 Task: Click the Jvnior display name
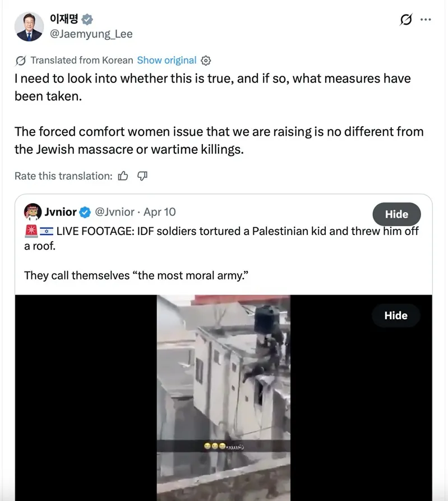(x=61, y=212)
